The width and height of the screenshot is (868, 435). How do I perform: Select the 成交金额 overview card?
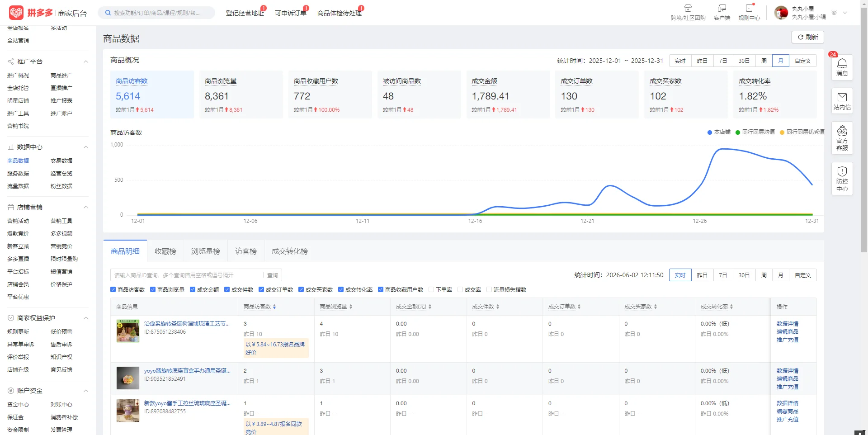(508, 95)
